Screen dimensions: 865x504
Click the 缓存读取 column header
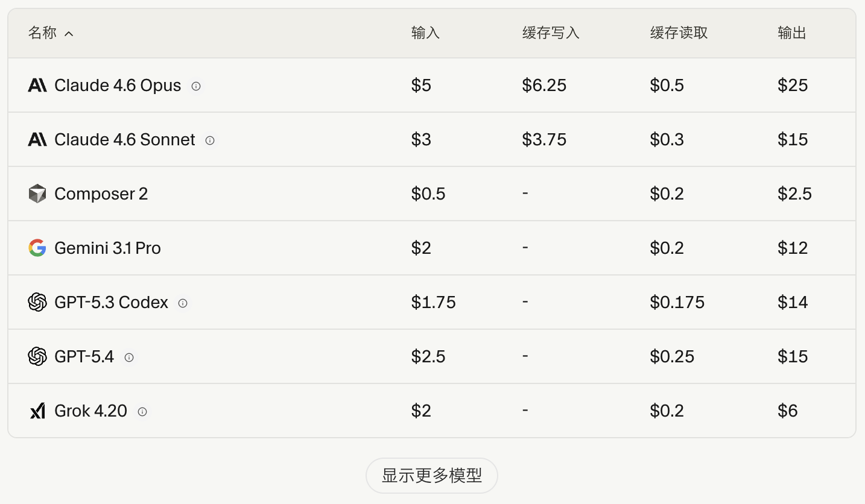click(678, 33)
